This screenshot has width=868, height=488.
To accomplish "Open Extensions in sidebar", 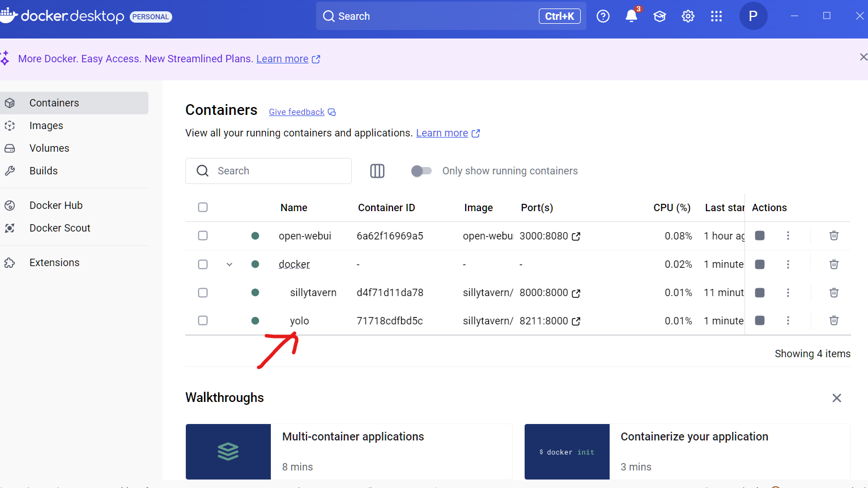I will (x=74, y=263).
